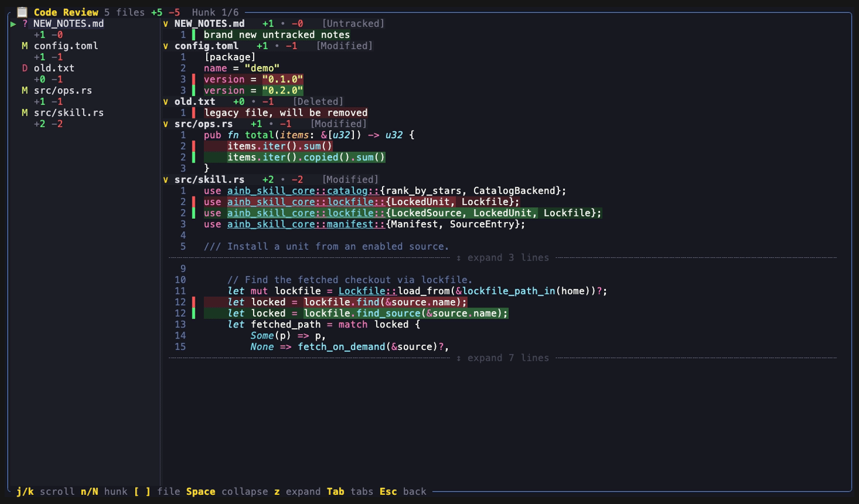The width and height of the screenshot is (859, 504).
Task: Click the [Modified] label next to config.toml
Action: click(x=345, y=46)
